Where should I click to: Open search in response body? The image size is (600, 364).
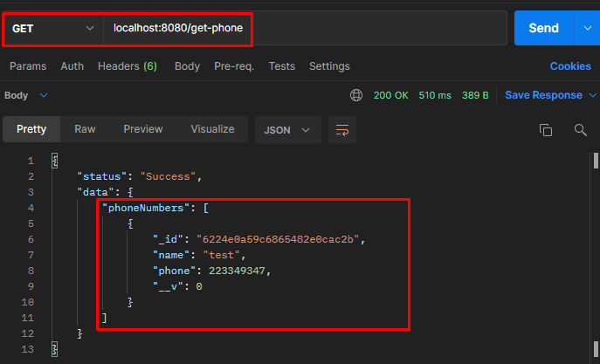[x=580, y=130]
